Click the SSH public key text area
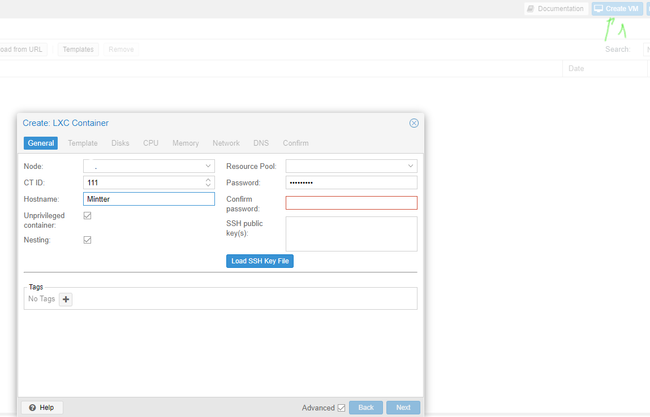Screen dimensions: 650x417 (351, 233)
